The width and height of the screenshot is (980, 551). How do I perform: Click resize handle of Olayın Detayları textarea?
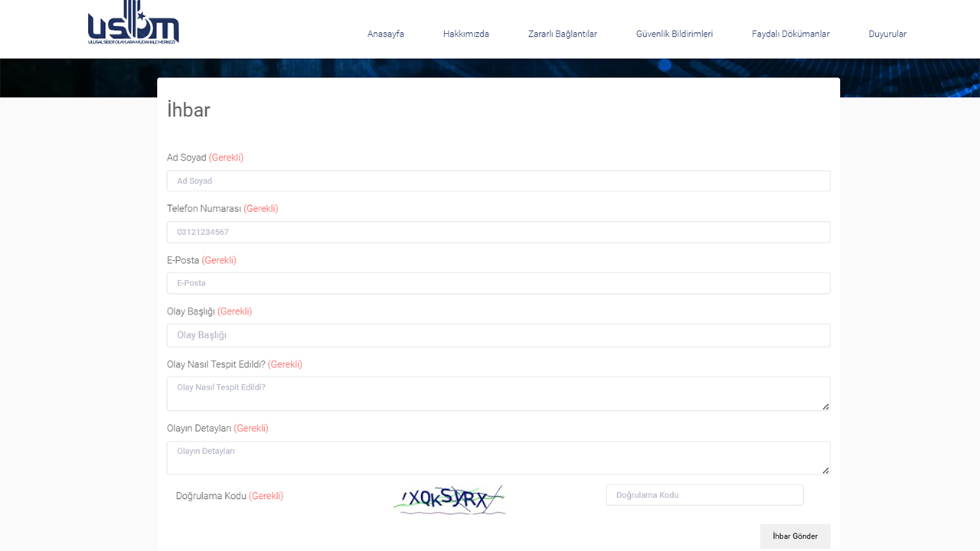pyautogui.click(x=825, y=470)
